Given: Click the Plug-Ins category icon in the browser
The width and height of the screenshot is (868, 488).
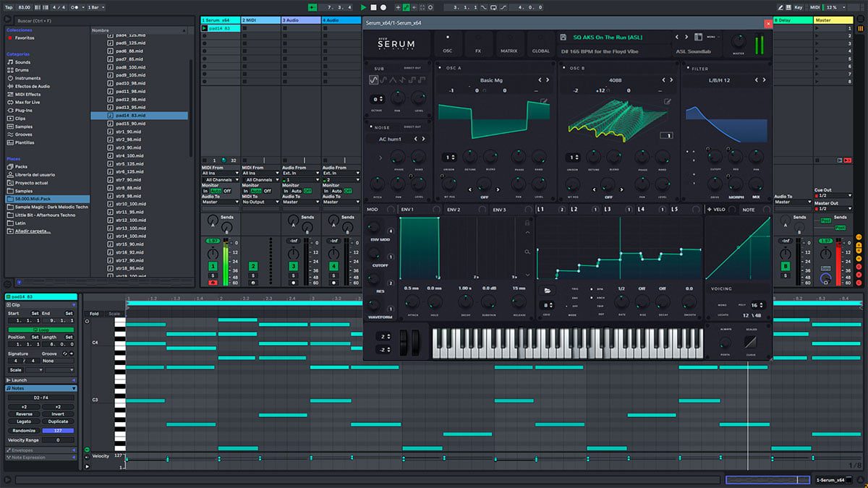Looking at the screenshot, I should tap(9, 110).
